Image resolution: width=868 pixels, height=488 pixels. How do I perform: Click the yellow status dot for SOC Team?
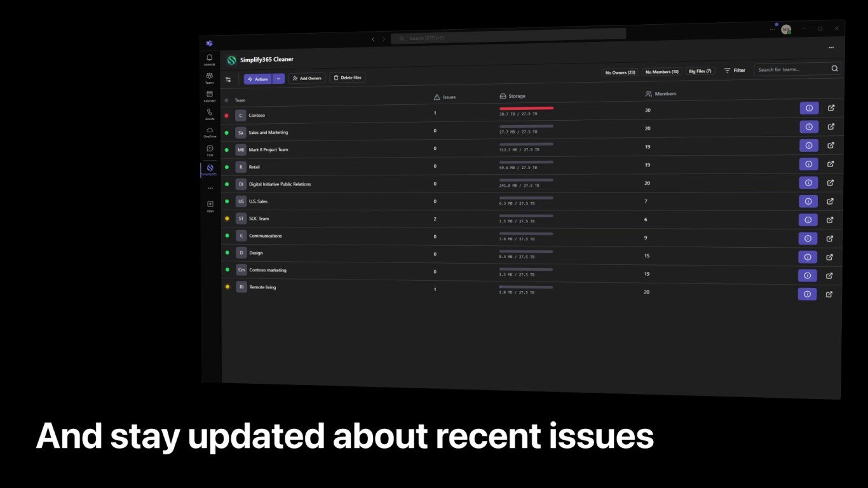pyautogui.click(x=227, y=219)
